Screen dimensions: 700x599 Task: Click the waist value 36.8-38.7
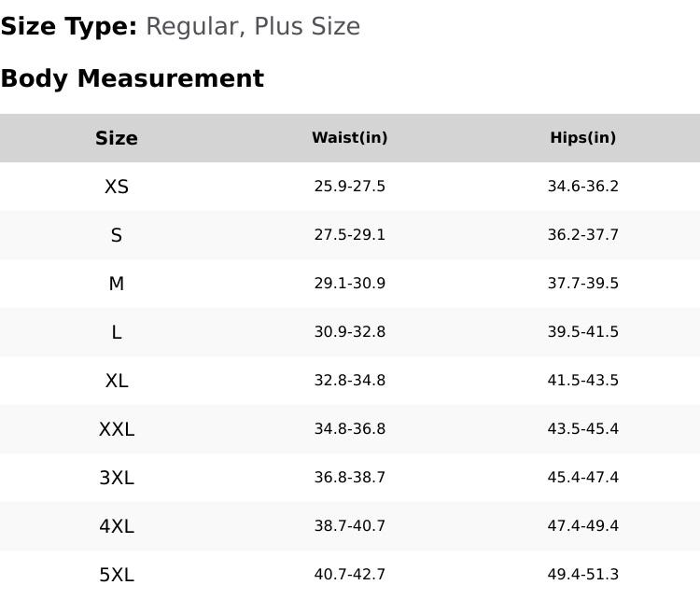350,478
